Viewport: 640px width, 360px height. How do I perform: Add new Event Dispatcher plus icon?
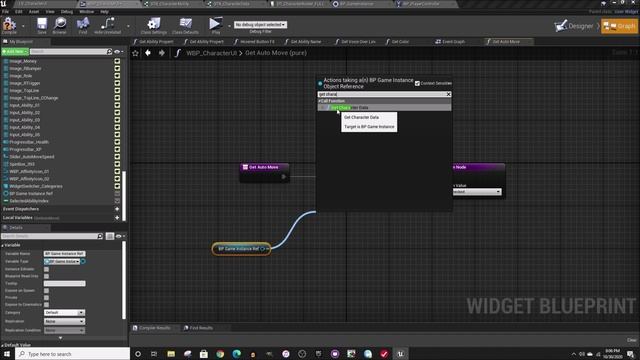117,209
